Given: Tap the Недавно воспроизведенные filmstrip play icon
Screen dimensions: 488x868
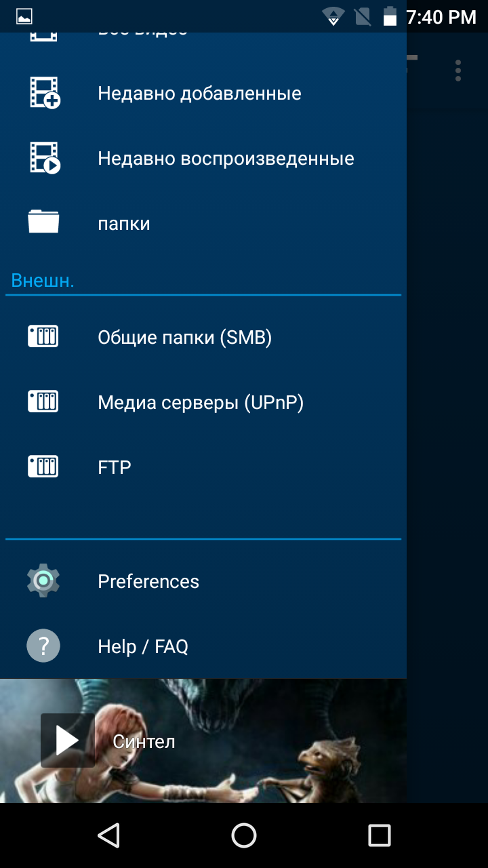Looking at the screenshot, I should tap(45, 158).
